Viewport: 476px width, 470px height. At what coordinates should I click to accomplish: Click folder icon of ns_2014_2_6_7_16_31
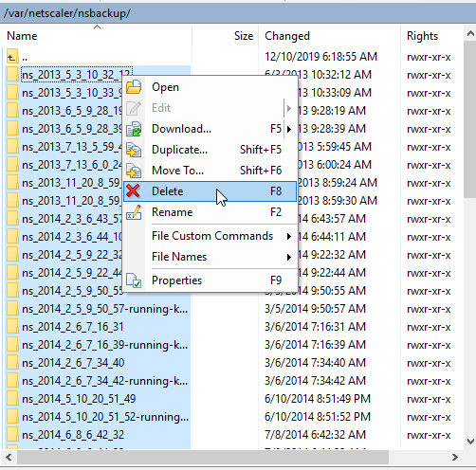(x=12, y=327)
